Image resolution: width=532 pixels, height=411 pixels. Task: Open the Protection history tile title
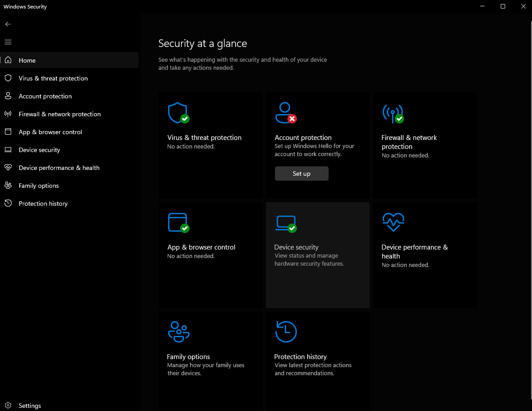300,357
